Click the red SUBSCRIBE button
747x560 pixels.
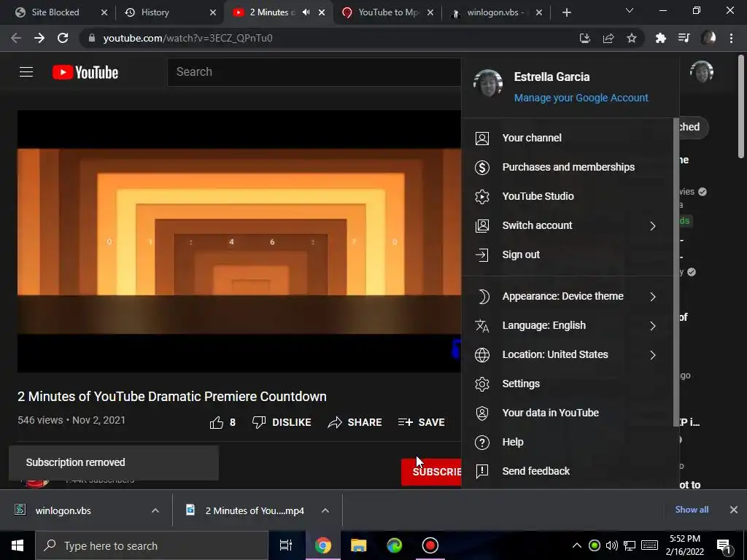[432, 472]
